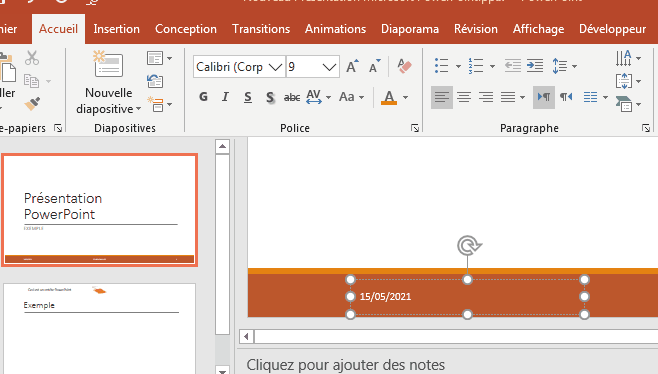Click thumbnail pane scroll up arrow
Image resolution: width=658 pixels, height=374 pixels.
coord(222,146)
